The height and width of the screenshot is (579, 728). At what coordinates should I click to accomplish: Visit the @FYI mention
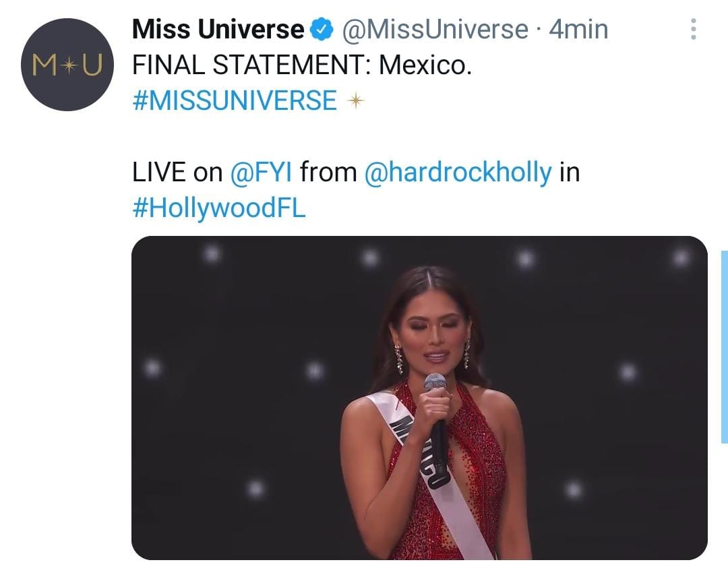pyautogui.click(x=261, y=173)
